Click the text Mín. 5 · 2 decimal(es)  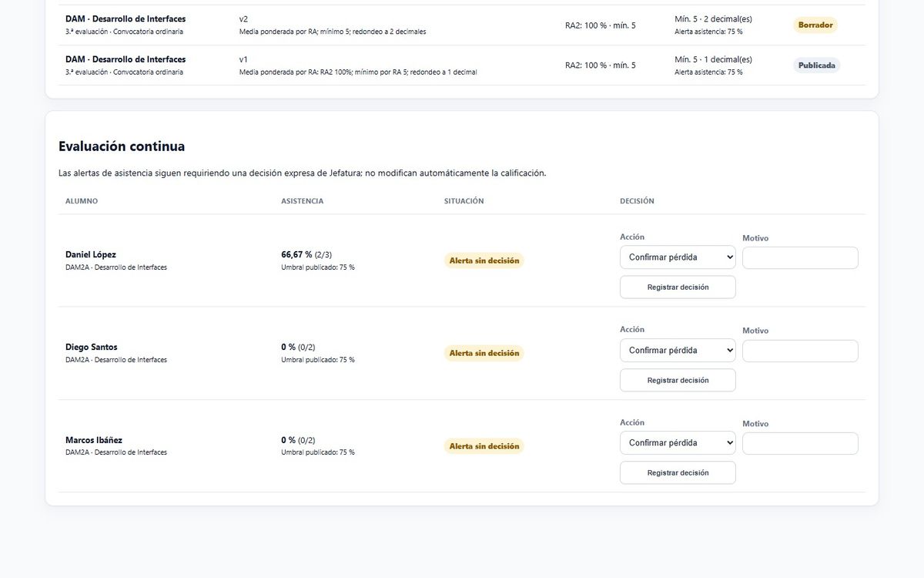point(713,18)
